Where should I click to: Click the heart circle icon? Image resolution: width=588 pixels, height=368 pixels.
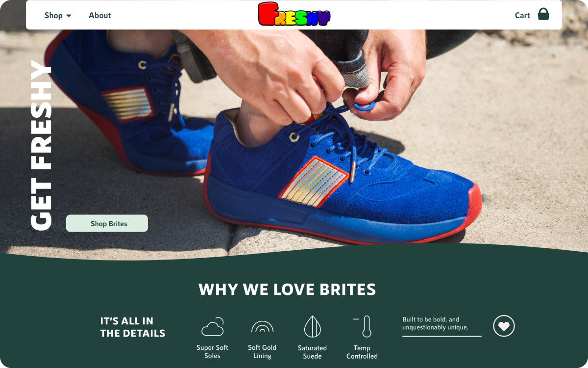click(504, 326)
